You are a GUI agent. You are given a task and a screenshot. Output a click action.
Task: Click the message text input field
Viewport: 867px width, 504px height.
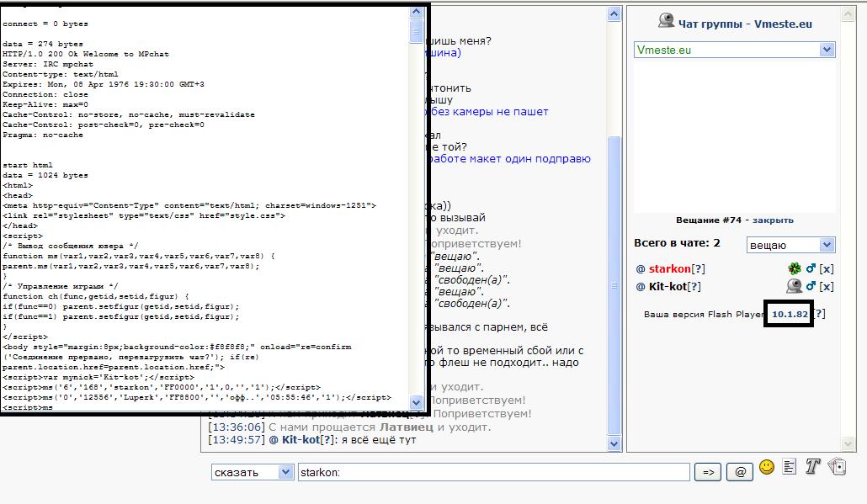pos(493,472)
